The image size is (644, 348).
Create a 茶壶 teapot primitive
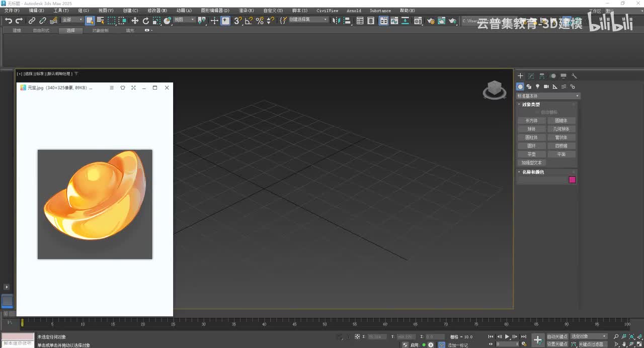click(x=531, y=154)
